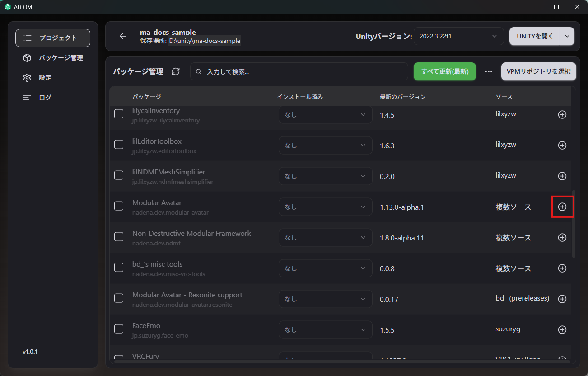Focus the 入力して検索 search field
588x376 pixels.
click(299, 71)
